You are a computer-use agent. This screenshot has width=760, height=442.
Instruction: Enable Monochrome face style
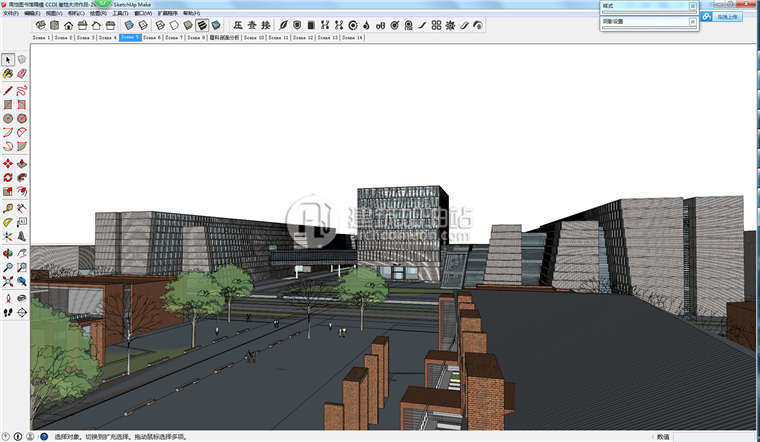216,25
